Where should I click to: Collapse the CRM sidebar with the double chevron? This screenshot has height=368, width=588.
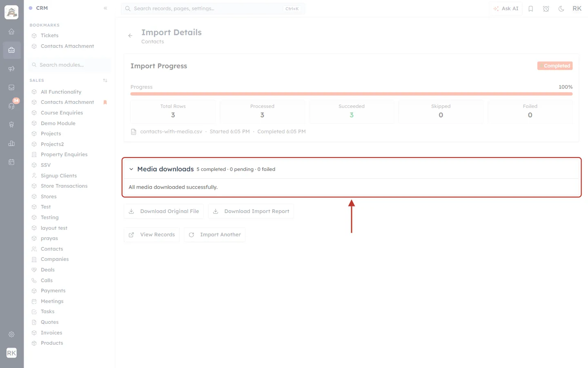coord(105,8)
